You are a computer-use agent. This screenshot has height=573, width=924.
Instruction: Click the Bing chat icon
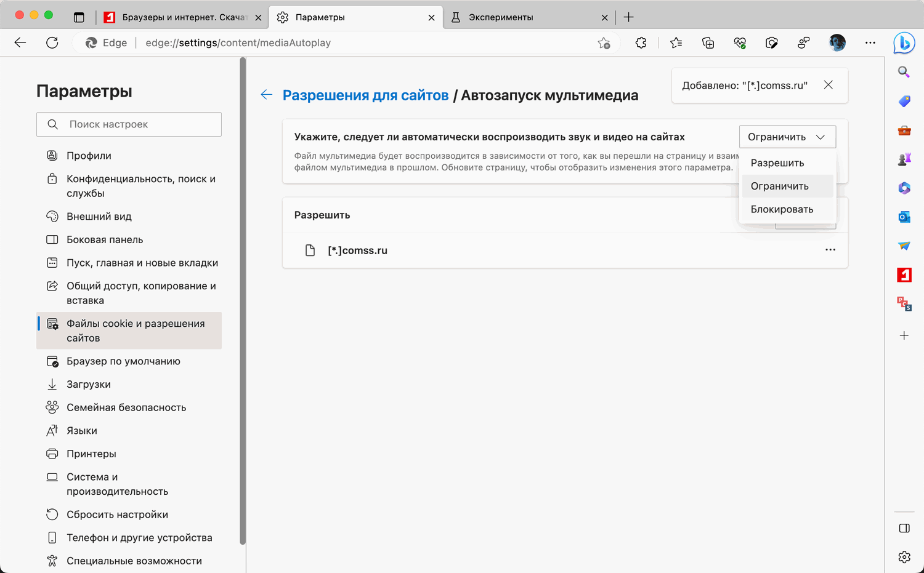[x=904, y=43]
